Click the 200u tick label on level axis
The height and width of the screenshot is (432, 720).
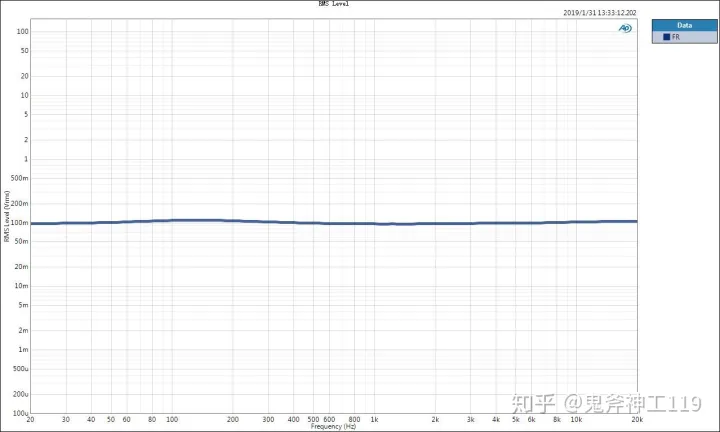(20, 394)
